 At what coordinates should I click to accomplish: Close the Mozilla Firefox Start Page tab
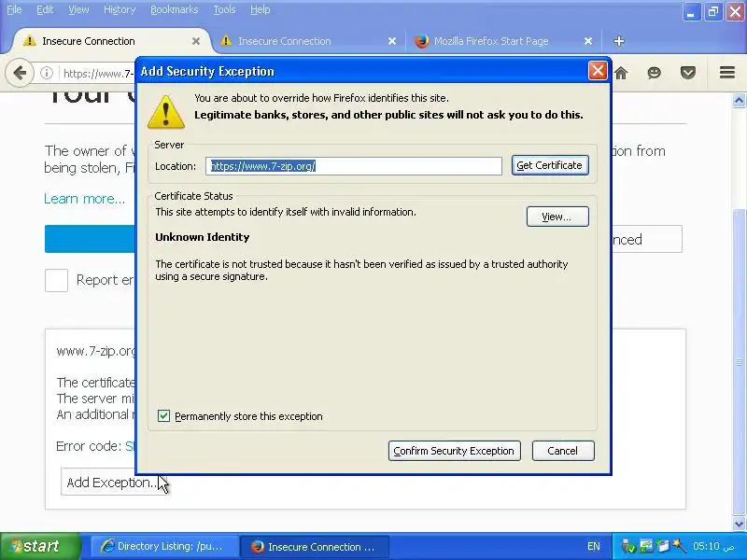tap(588, 41)
